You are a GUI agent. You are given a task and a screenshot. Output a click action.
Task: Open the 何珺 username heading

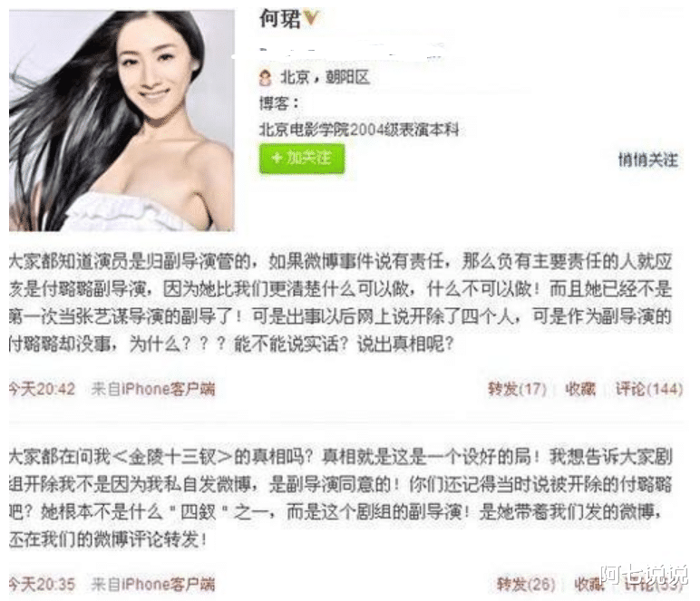279,19
